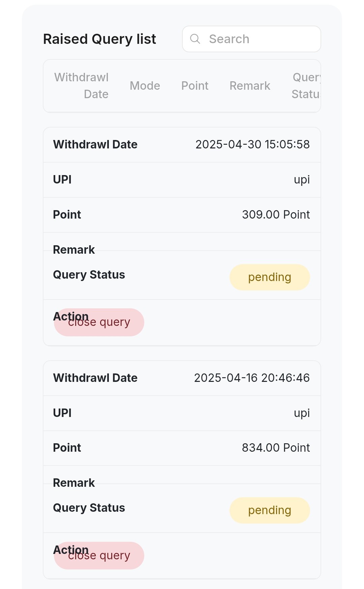
Task: Select the Withdrawl Date column header
Action: tap(81, 86)
